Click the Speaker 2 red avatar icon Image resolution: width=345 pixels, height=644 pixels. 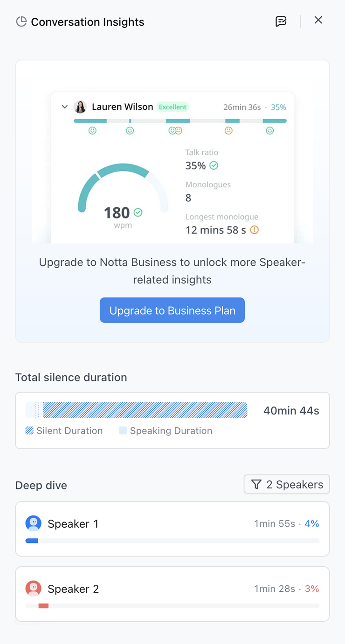34,589
